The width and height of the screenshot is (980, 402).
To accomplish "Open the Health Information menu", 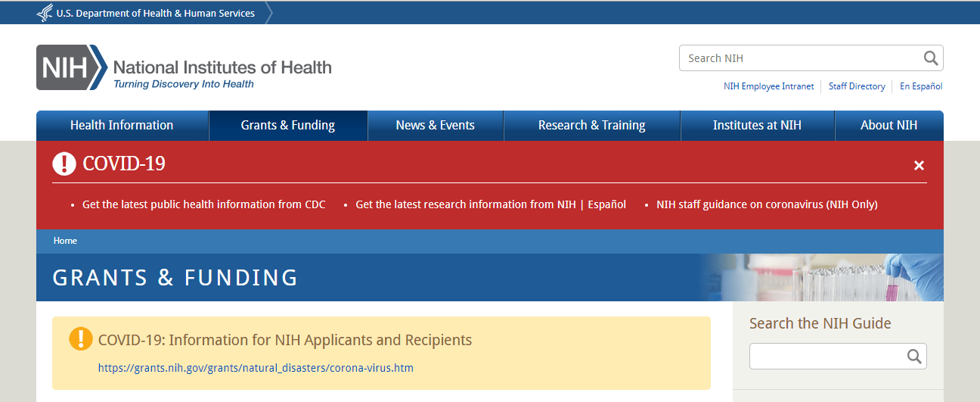I will tap(122, 126).
